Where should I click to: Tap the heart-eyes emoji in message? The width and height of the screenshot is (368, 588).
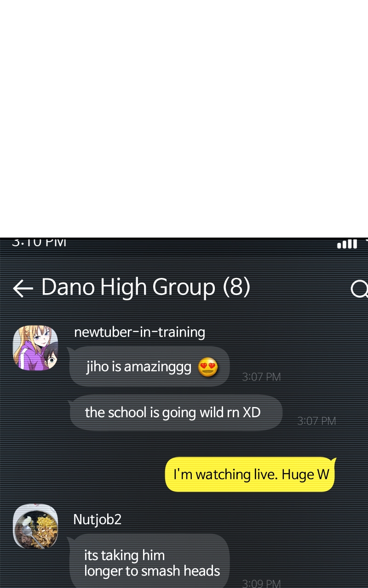(208, 368)
